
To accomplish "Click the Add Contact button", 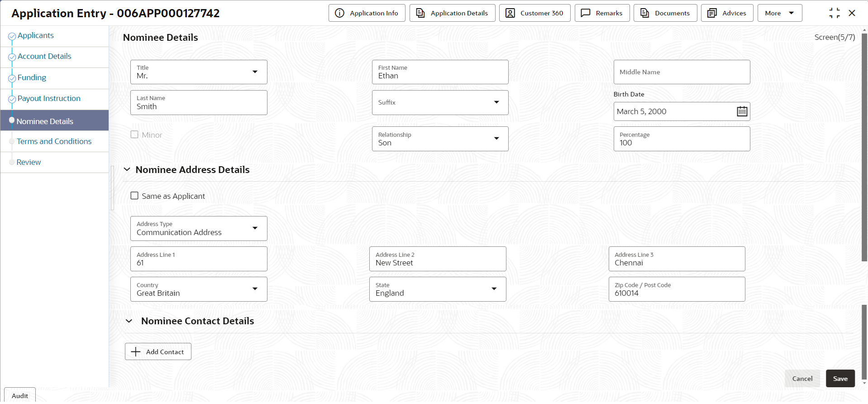I will point(158,351).
